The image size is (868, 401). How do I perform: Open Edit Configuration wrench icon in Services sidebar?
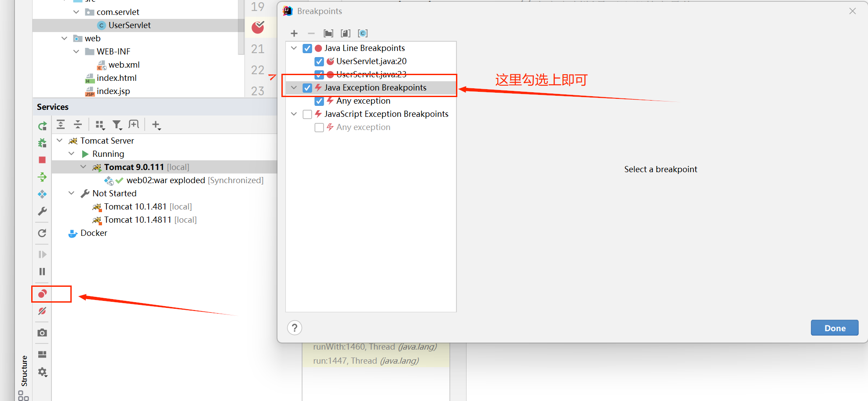42,211
